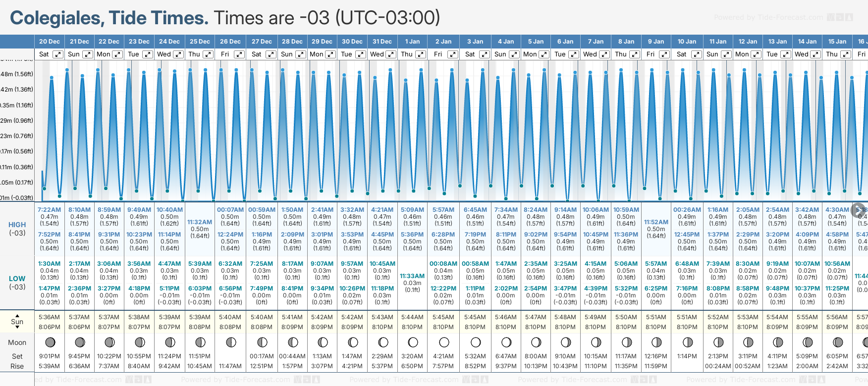Expand the Fri 26 Dec tide column
Viewport: 868px width, 386px height.
click(239, 54)
